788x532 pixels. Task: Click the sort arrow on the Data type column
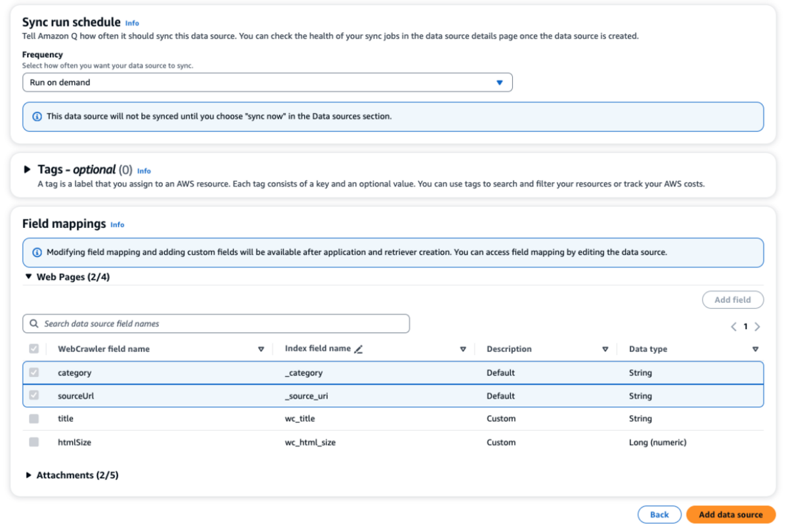coord(755,349)
